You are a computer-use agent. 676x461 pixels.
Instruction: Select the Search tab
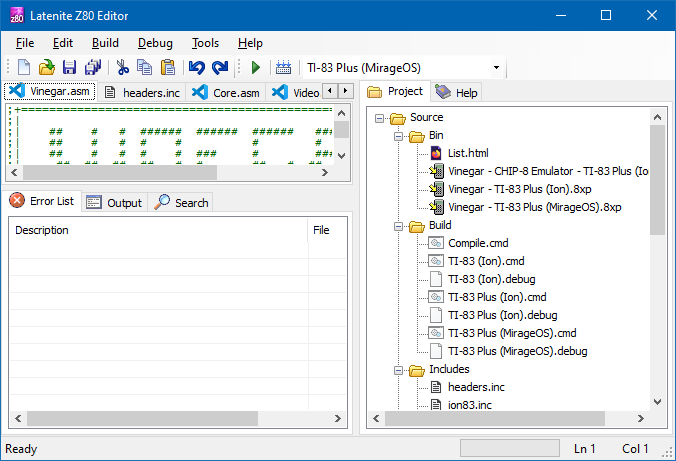(x=181, y=203)
